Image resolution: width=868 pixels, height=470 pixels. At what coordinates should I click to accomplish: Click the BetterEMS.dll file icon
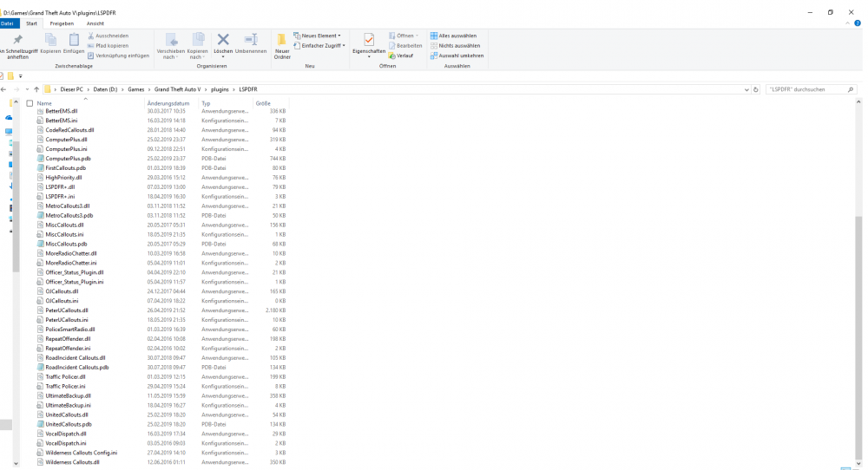tap(41, 111)
